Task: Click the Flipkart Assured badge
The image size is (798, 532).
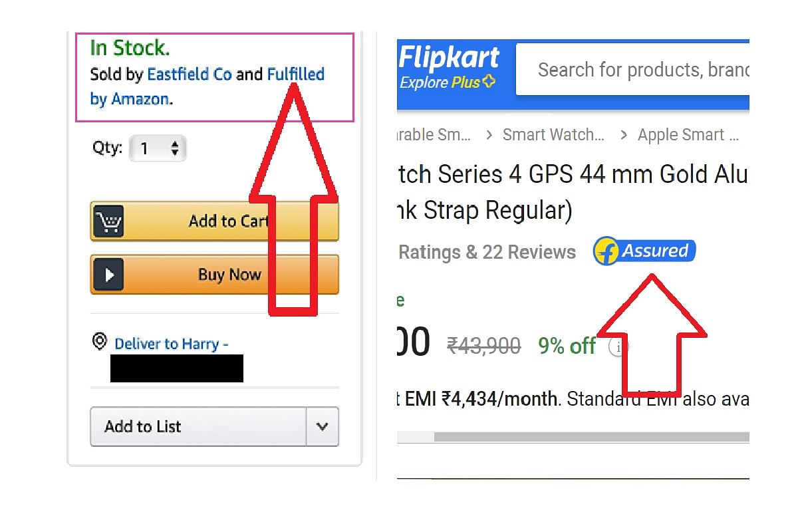Action: (x=644, y=251)
